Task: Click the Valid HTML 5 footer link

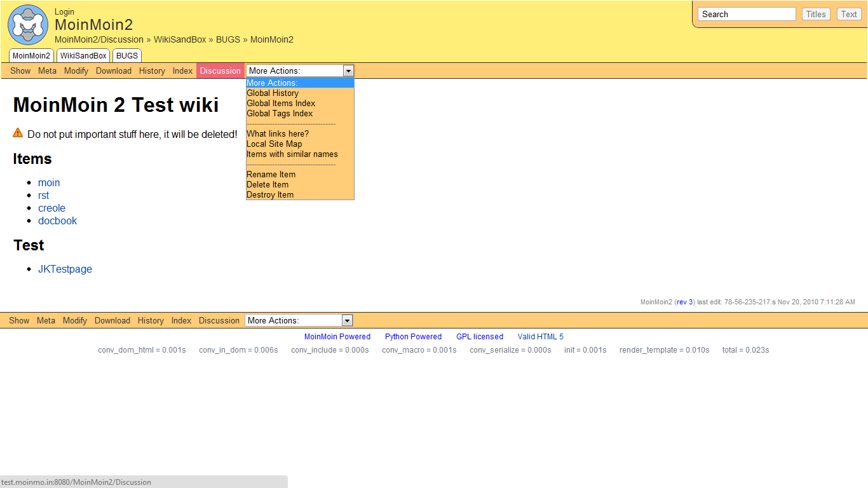Action: click(x=541, y=337)
